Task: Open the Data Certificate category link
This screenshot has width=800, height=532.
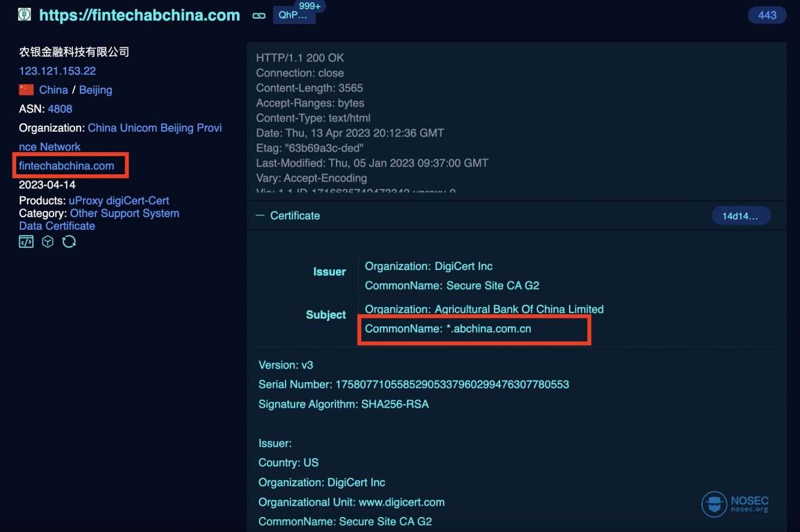Action: coord(57,226)
